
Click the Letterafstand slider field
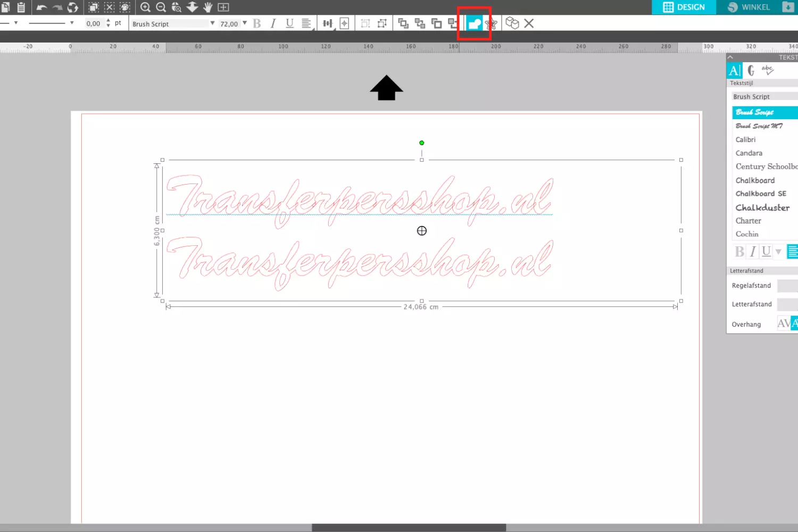pos(787,304)
